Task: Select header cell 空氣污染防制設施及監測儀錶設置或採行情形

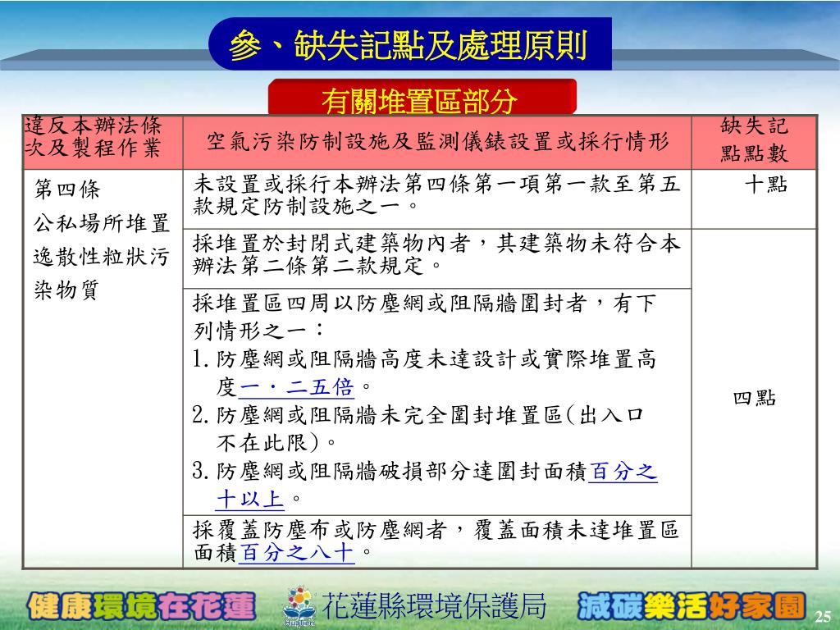Action: pos(437,143)
